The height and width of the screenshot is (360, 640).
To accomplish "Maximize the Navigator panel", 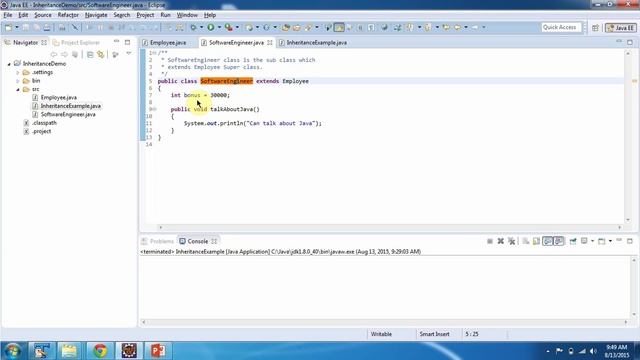I will point(127,42).
